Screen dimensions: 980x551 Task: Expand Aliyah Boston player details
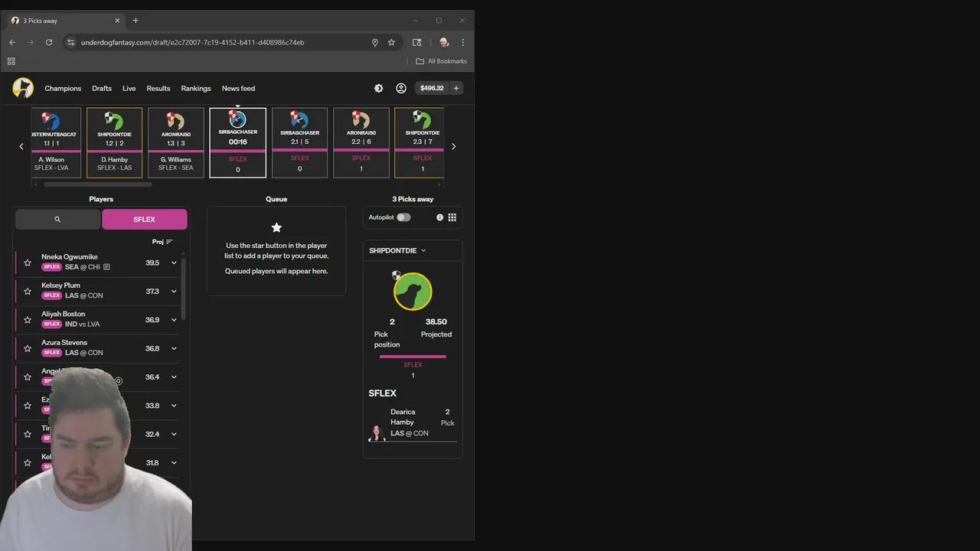click(x=174, y=320)
